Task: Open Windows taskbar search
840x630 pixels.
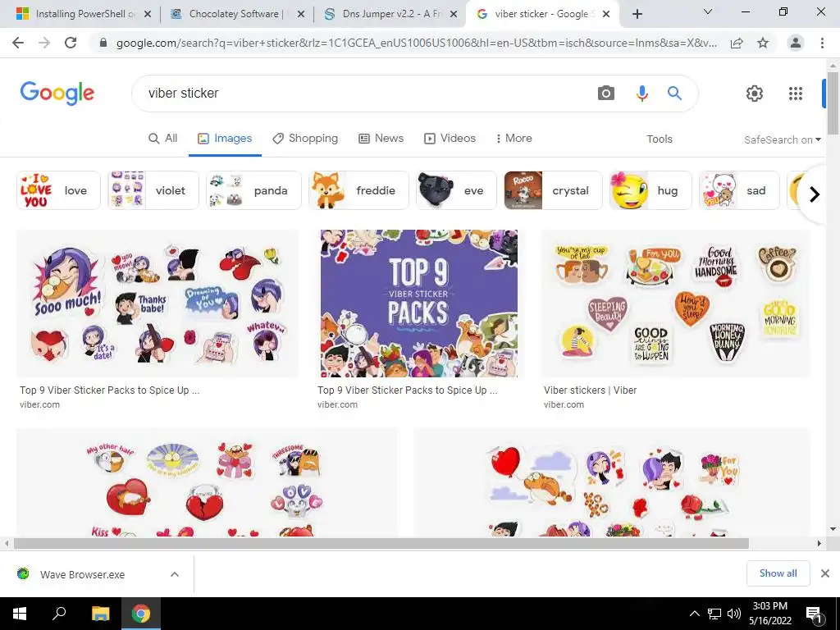Action: 59,614
